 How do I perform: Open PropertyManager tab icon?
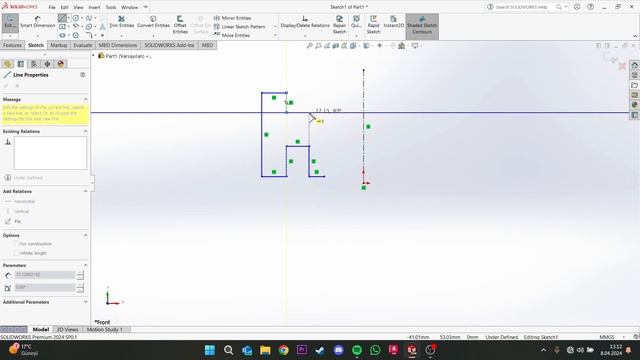[x=20, y=64]
